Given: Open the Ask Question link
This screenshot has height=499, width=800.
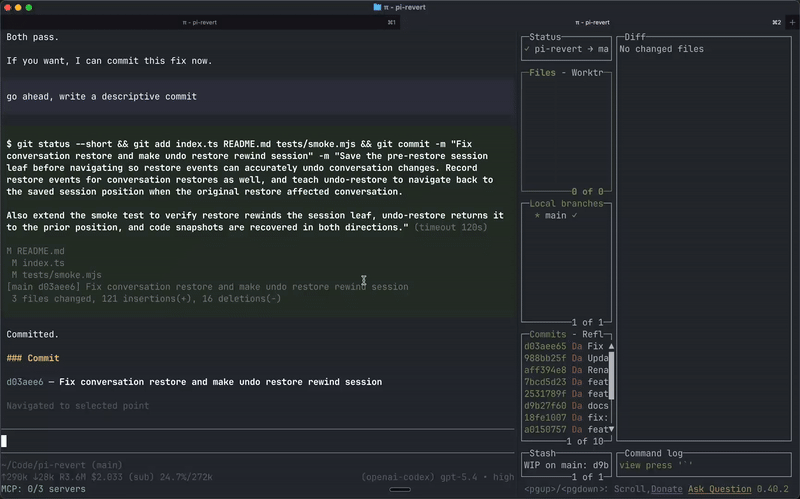Looking at the screenshot, I should click(719, 489).
